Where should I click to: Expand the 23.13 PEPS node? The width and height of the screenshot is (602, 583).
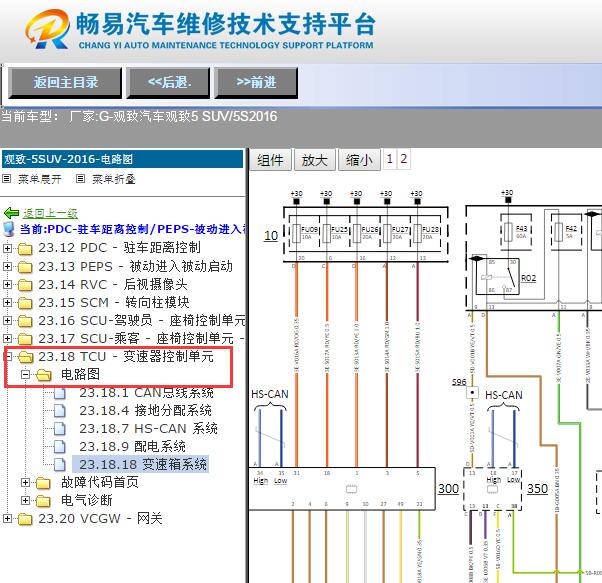point(7,266)
